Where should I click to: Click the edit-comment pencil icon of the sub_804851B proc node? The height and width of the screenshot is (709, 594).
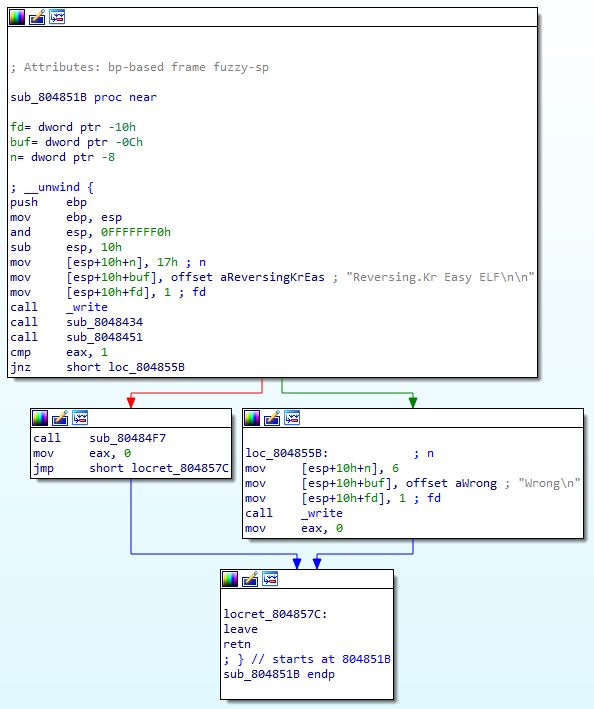[x=37, y=17]
